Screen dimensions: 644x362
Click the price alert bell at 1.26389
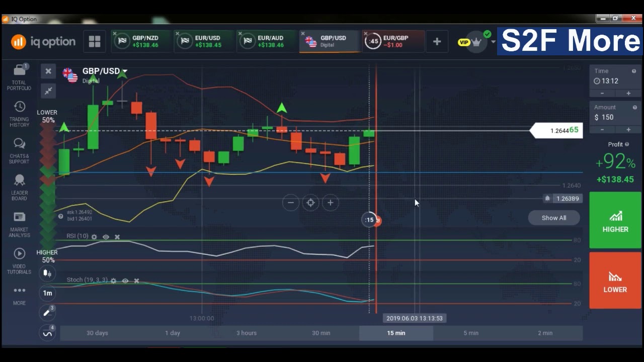(x=547, y=199)
